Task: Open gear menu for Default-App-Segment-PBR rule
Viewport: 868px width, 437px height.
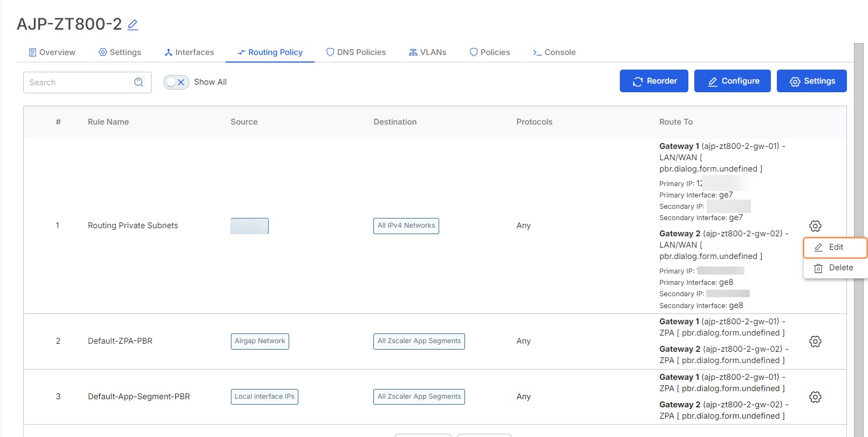Action: [x=815, y=397]
